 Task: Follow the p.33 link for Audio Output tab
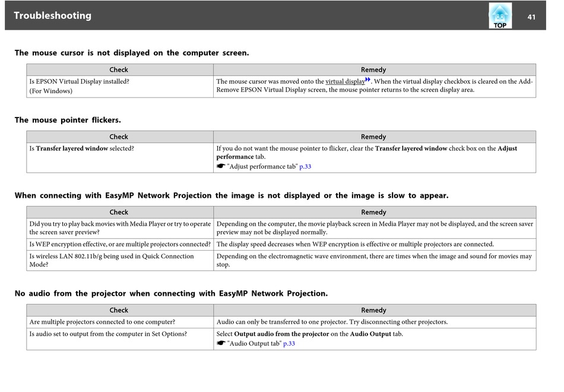pyautogui.click(x=289, y=344)
